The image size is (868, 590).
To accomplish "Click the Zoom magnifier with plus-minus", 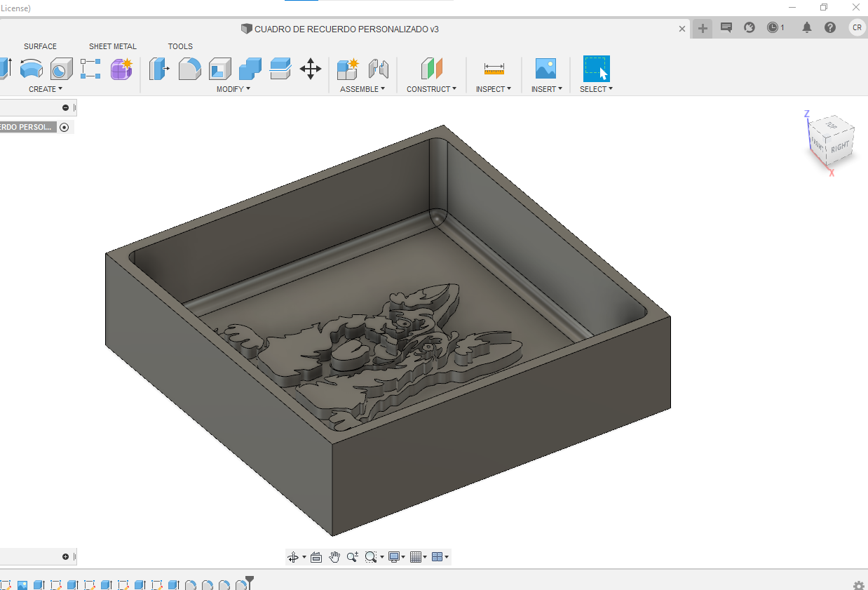I will pyautogui.click(x=352, y=557).
